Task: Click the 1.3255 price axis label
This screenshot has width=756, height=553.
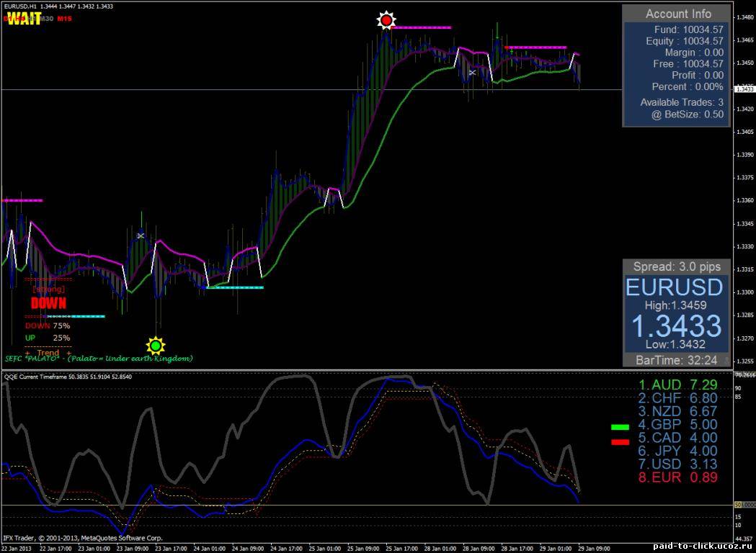Action: (x=746, y=361)
